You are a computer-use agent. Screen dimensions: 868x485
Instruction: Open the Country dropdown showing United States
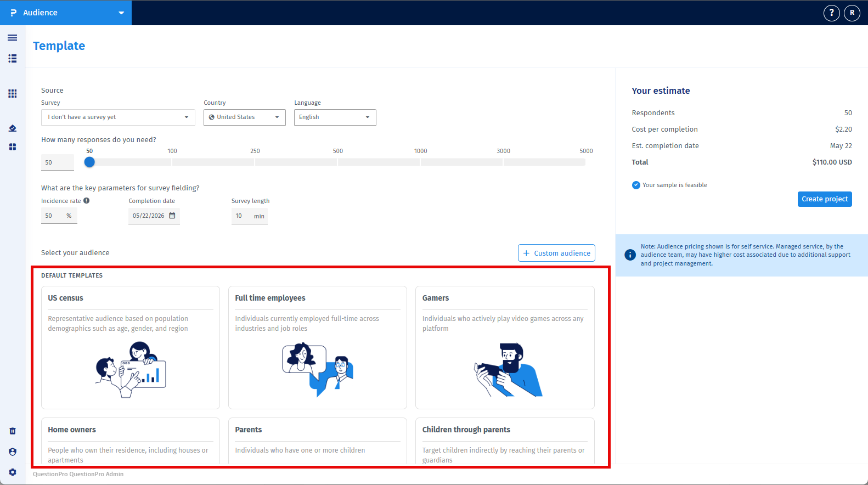pos(245,117)
